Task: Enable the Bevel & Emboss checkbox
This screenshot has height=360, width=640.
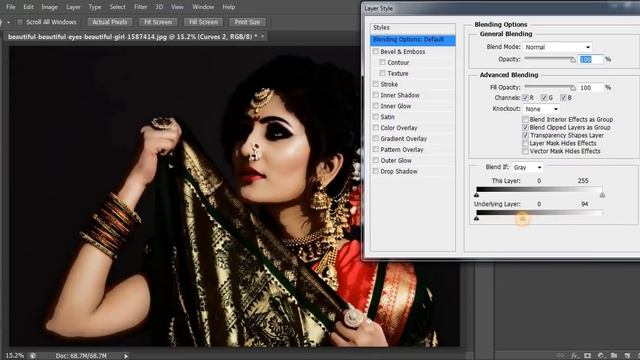Action: click(376, 51)
